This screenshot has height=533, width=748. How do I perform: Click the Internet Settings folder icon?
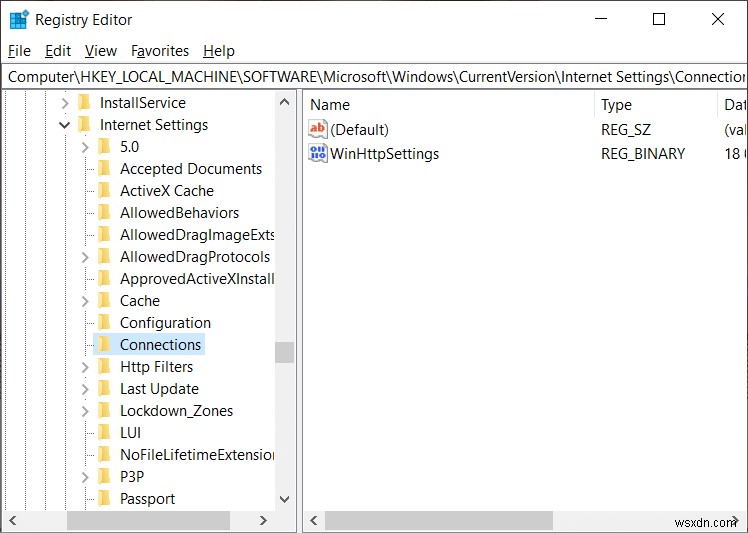84,124
